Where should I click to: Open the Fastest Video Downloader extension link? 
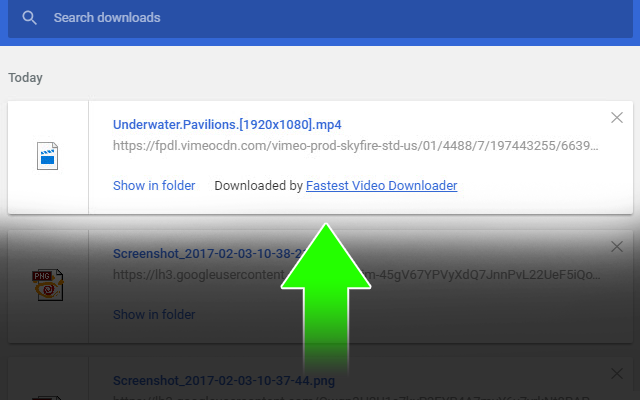point(381,186)
